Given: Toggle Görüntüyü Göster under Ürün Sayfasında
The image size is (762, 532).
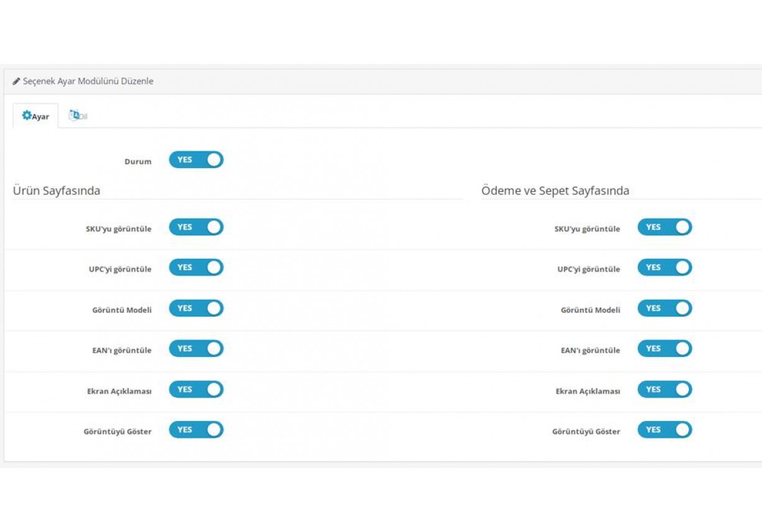Looking at the screenshot, I should coord(196,430).
